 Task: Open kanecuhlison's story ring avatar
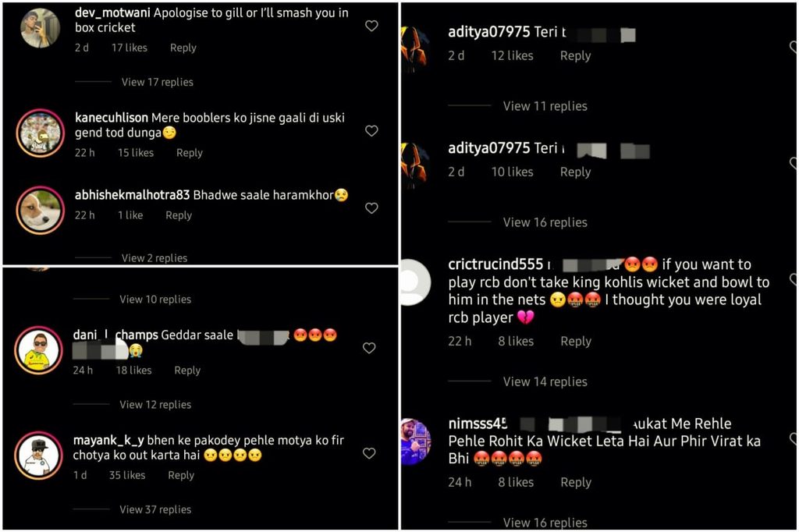click(41, 133)
